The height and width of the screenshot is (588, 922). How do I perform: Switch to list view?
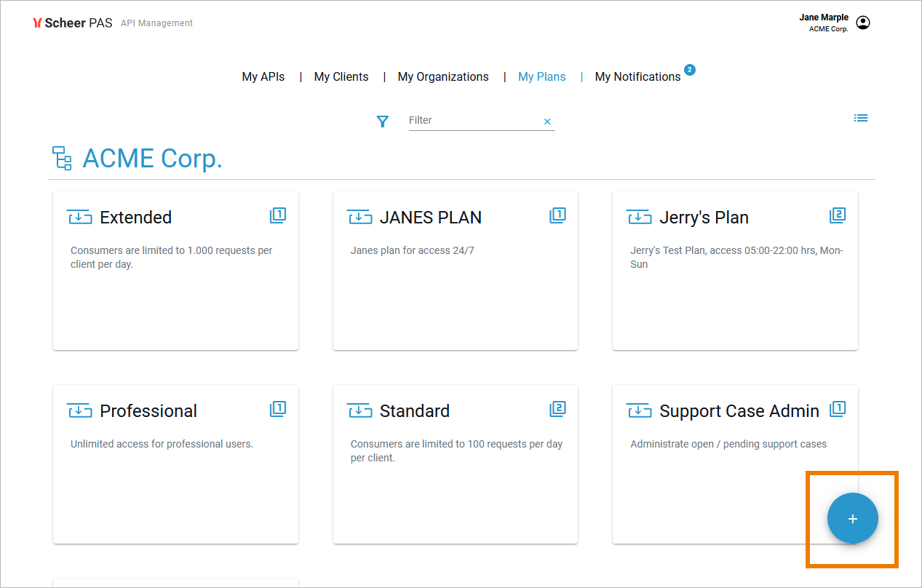[x=861, y=118]
